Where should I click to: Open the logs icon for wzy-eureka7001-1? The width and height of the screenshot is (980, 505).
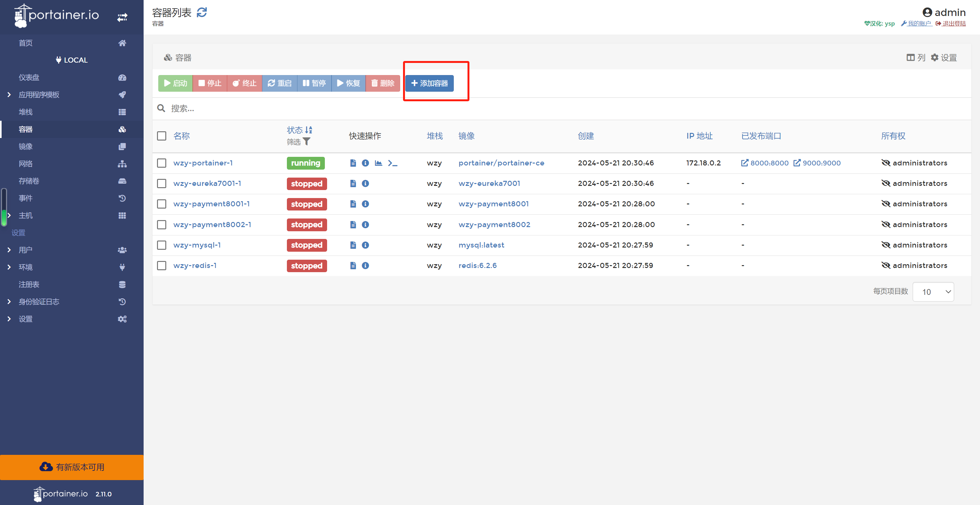[353, 184]
